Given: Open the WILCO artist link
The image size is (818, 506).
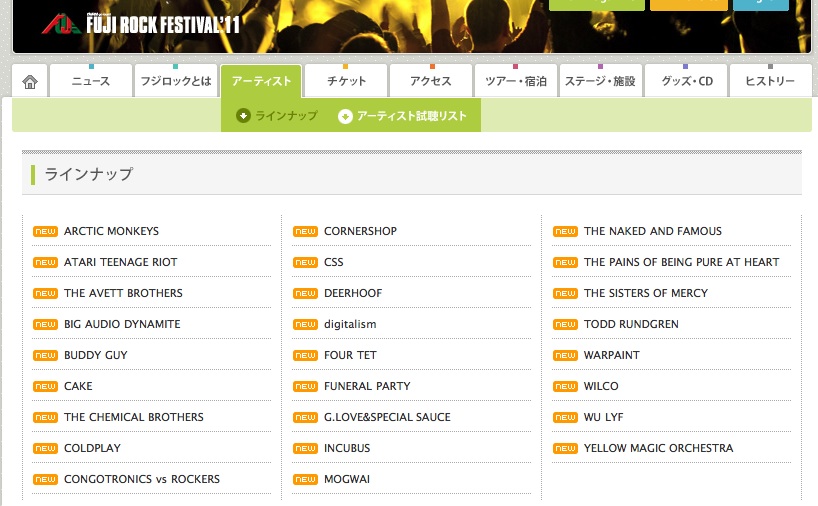Looking at the screenshot, I should coord(601,386).
